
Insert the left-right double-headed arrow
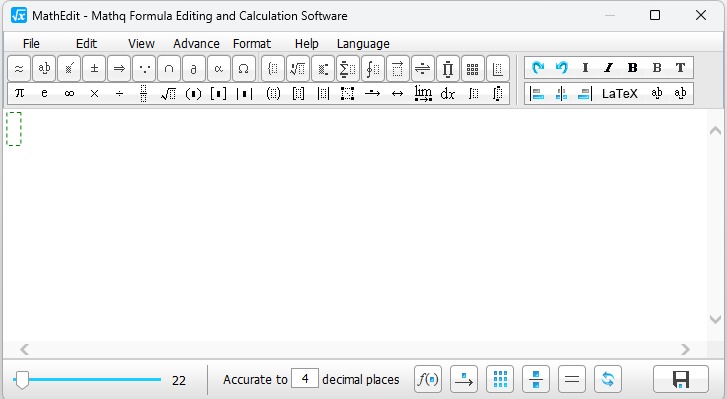coord(397,93)
